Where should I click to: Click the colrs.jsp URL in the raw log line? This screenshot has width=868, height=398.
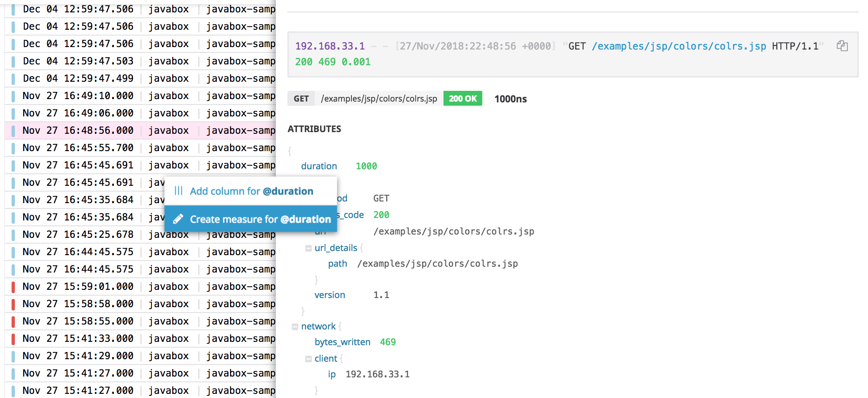[678, 46]
